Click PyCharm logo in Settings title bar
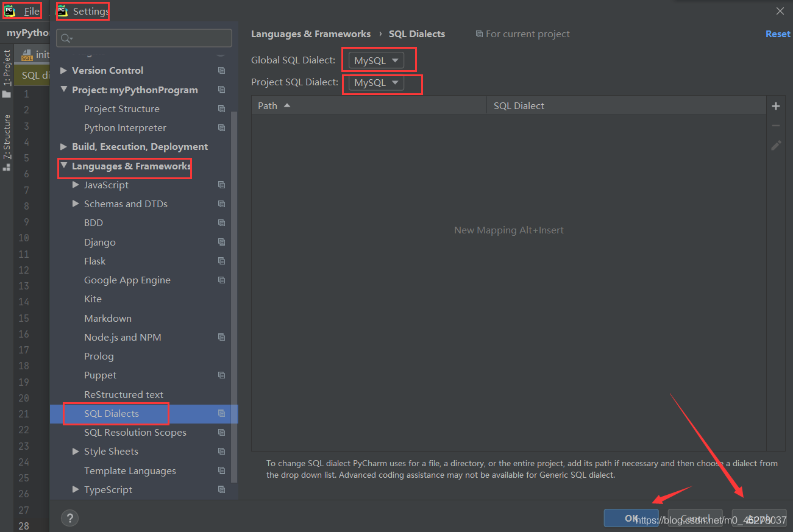This screenshot has height=532, width=793. (62, 10)
